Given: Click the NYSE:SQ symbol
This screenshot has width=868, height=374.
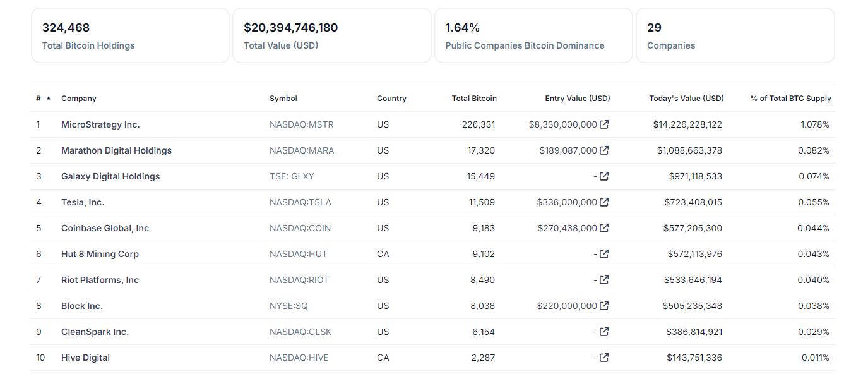Looking at the screenshot, I should [288, 306].
